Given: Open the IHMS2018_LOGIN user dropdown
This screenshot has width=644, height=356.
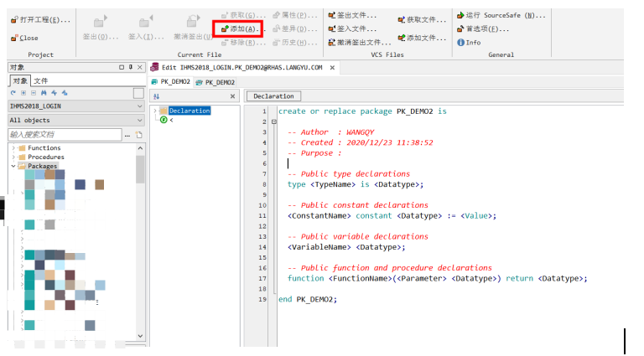Looking at the screenshot, I should point(76,106).
